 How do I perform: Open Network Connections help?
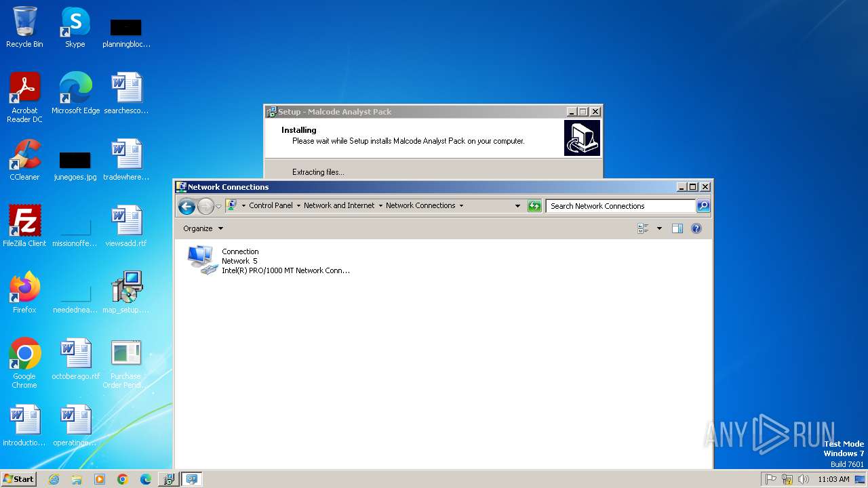(x=696, y=228)
